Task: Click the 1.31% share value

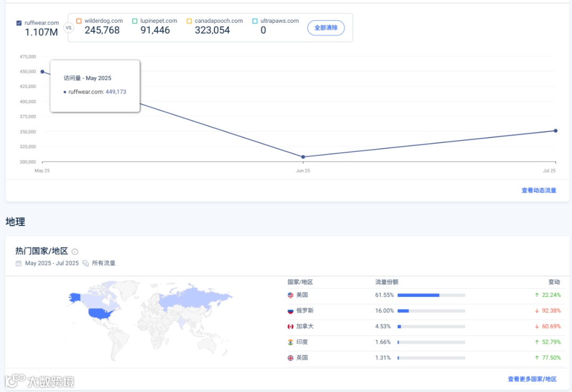Action: point(383,358)
